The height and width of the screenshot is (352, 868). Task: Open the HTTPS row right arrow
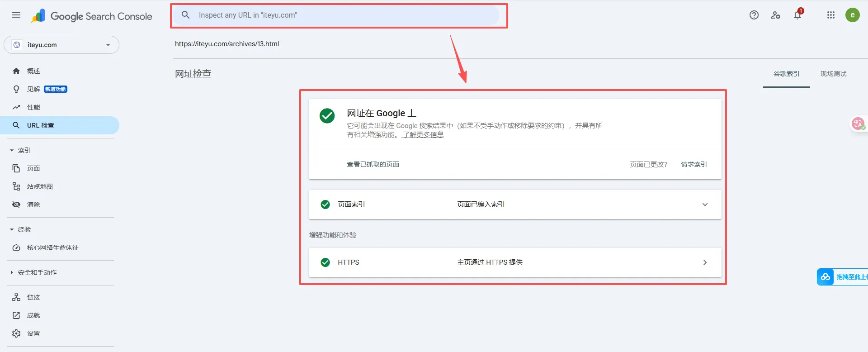(705, 262)
